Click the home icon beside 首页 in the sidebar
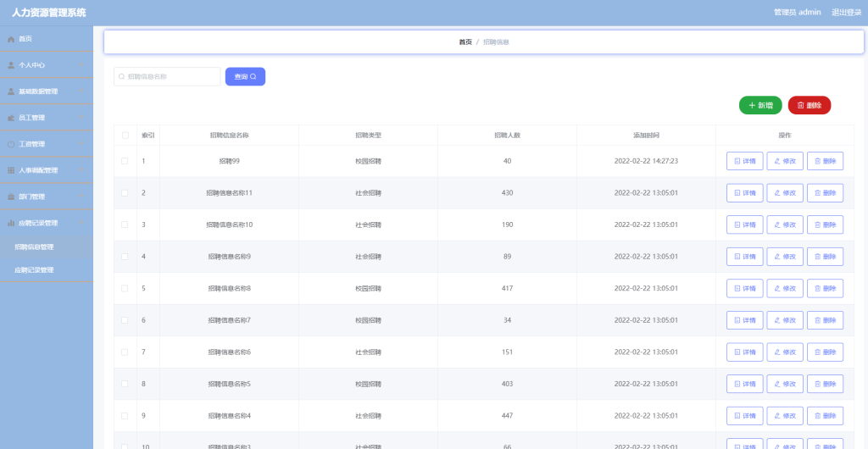The width and height of the screenshot is (868, 449). point(11,39)
